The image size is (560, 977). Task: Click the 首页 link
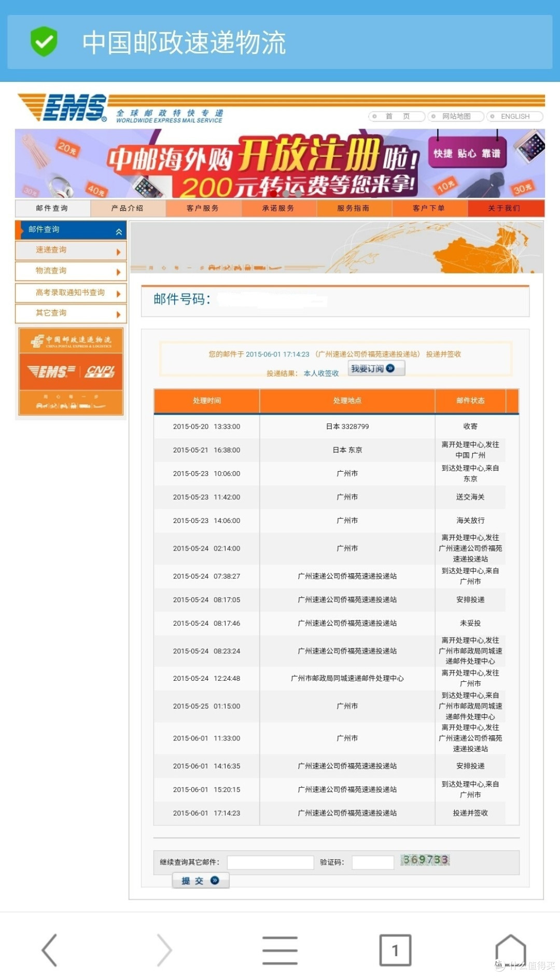(397, 116)
